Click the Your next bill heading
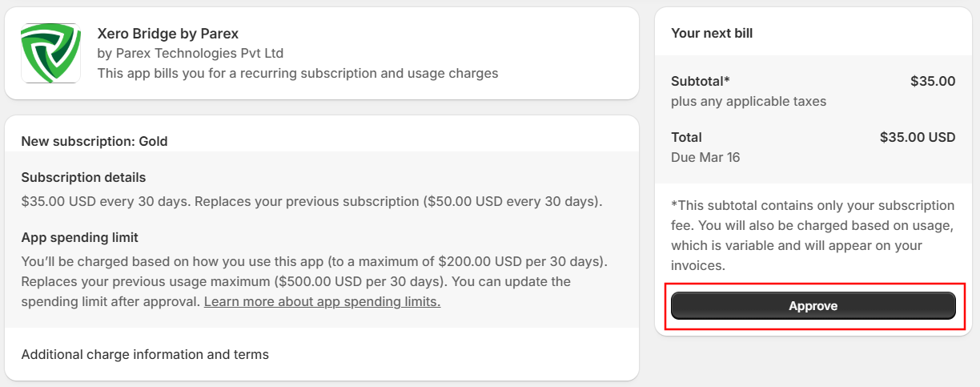The width and height of the screenshot is (980, 387). coord(712,34)
